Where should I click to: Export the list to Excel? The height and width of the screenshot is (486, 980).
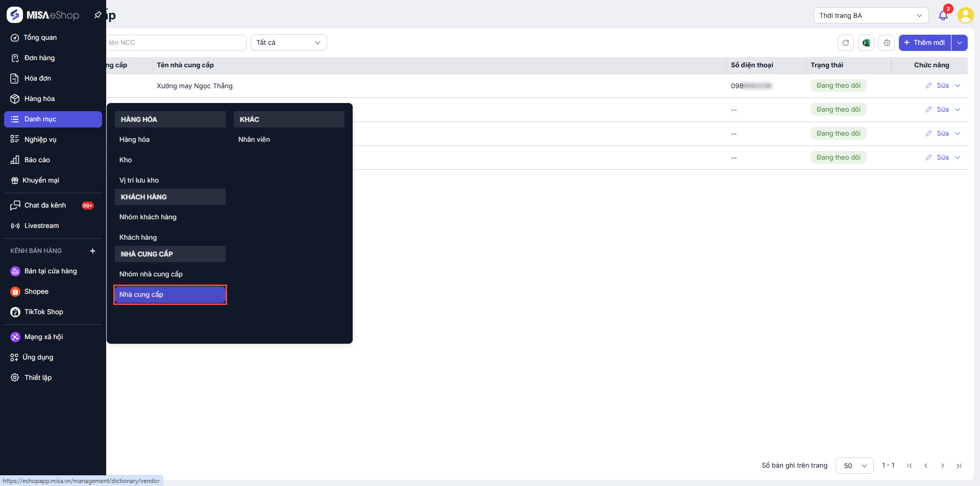click(866, 43)
